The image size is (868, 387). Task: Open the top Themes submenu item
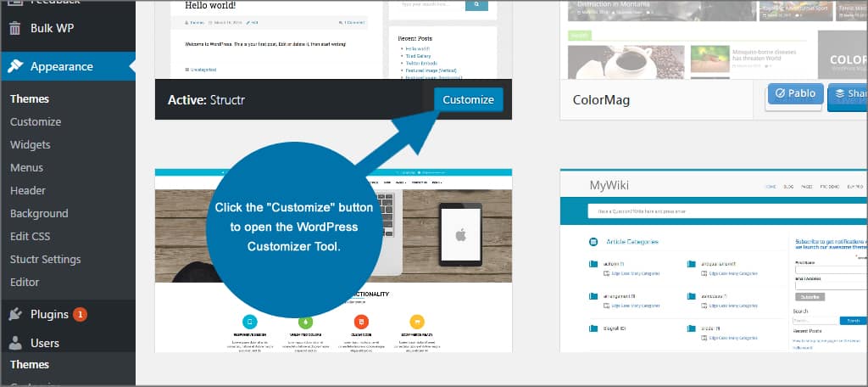tap(30, 98)
